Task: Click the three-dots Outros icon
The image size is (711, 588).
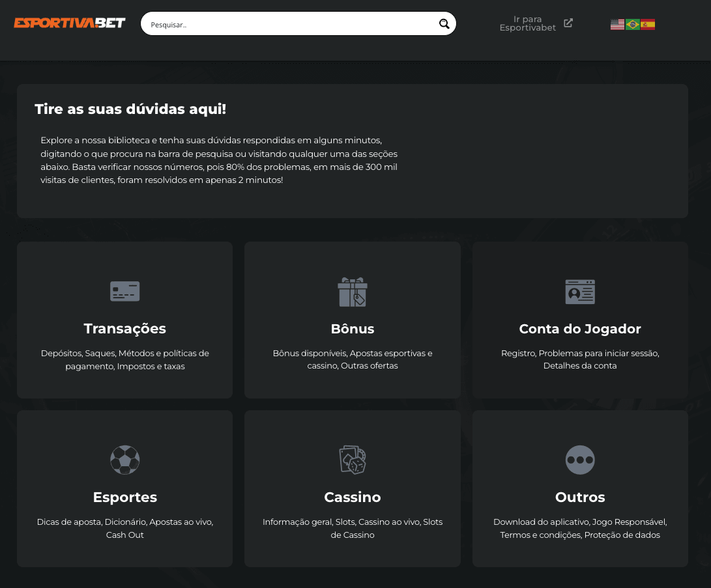Action: pos(580,460)
